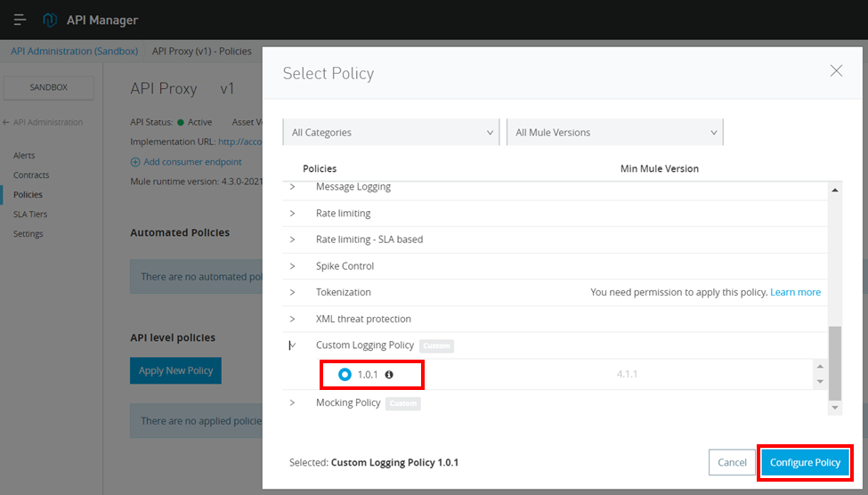This screenshot has height=495, width=868.
Task: Click the Cancel button
Action: (732, 462)
